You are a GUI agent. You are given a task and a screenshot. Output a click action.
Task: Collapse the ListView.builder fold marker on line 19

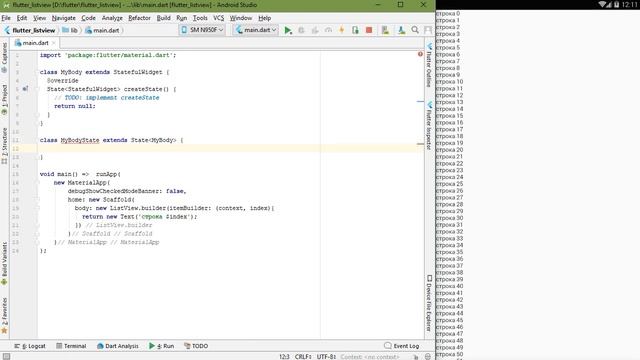(x=37, y=208)
